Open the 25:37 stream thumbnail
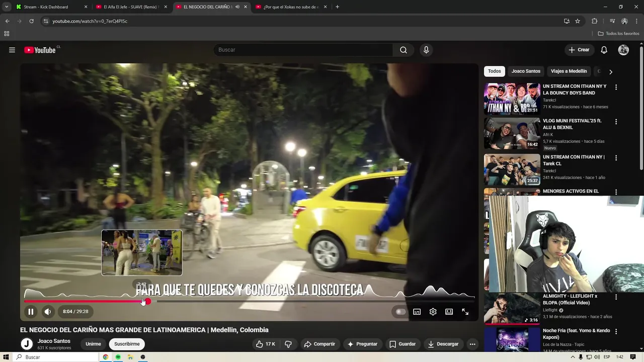Screen dimensions: 644x362 click(512, 170)
